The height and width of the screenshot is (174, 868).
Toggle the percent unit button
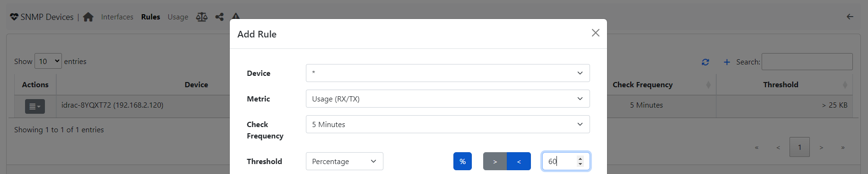[462, 161]
